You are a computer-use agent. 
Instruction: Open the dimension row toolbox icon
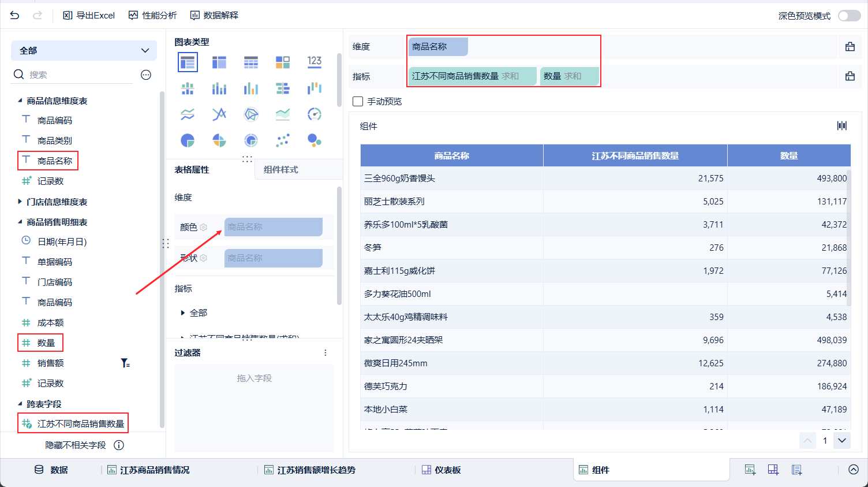pos(850,47)
